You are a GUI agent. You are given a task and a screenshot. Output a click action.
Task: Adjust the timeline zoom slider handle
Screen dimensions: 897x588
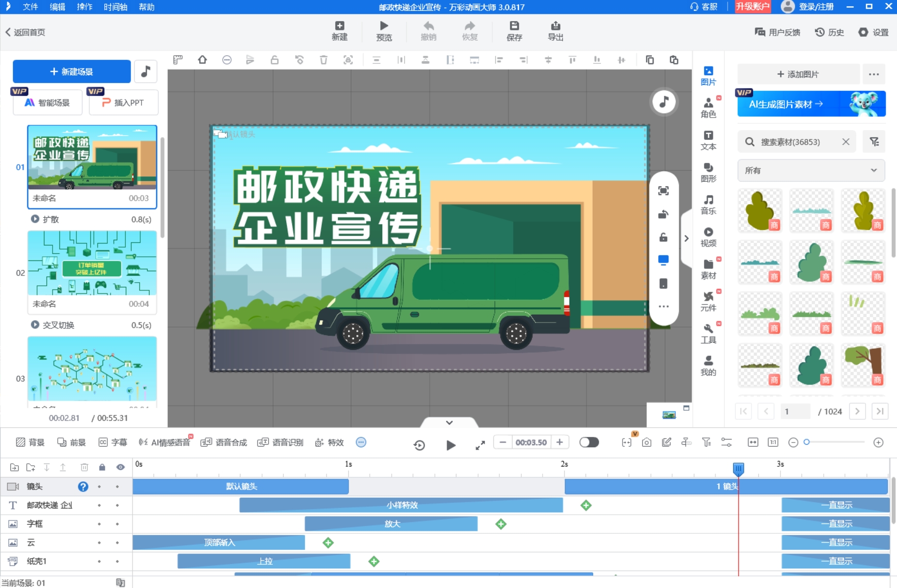point(807,442)
